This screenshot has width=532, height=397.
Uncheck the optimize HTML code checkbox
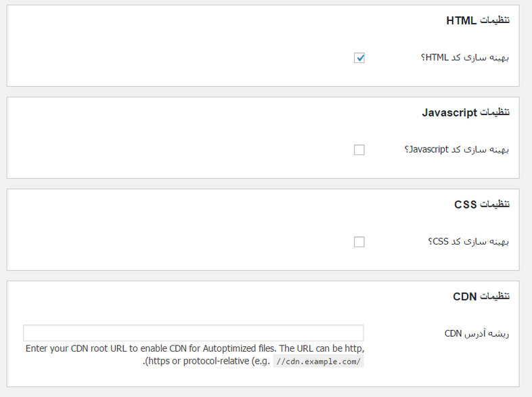point(359,58)
